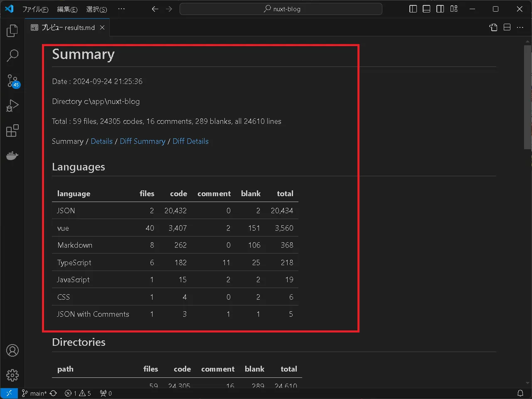Toggle the primary side bar layout
532x399 pixels.
coord(413,9)
